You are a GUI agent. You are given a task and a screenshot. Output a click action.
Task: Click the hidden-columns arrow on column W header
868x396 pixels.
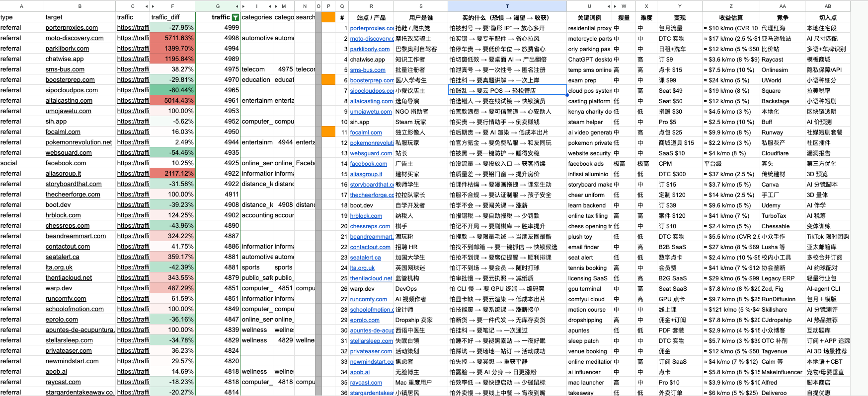pos(616,6)
